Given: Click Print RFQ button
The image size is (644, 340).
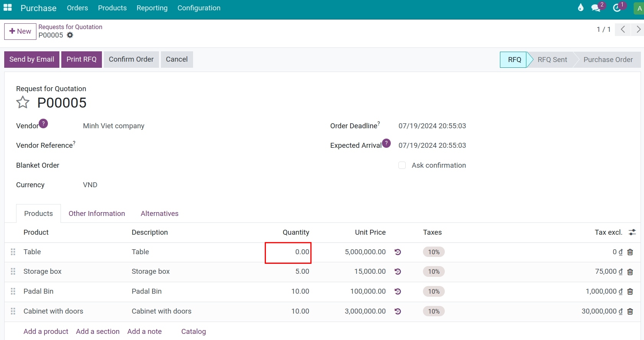Looking at the screenshot, I should coord(82,59).
